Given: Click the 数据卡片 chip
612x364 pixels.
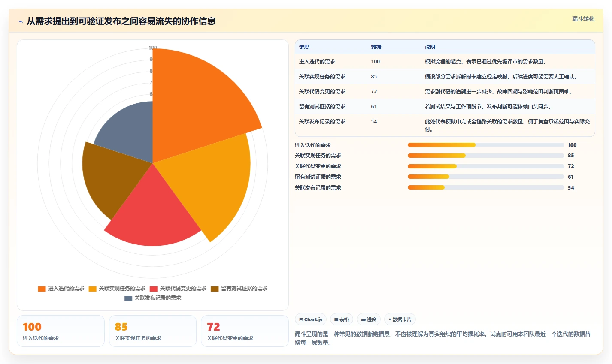Looking at the screenshot, I should [x=400, y=319].
